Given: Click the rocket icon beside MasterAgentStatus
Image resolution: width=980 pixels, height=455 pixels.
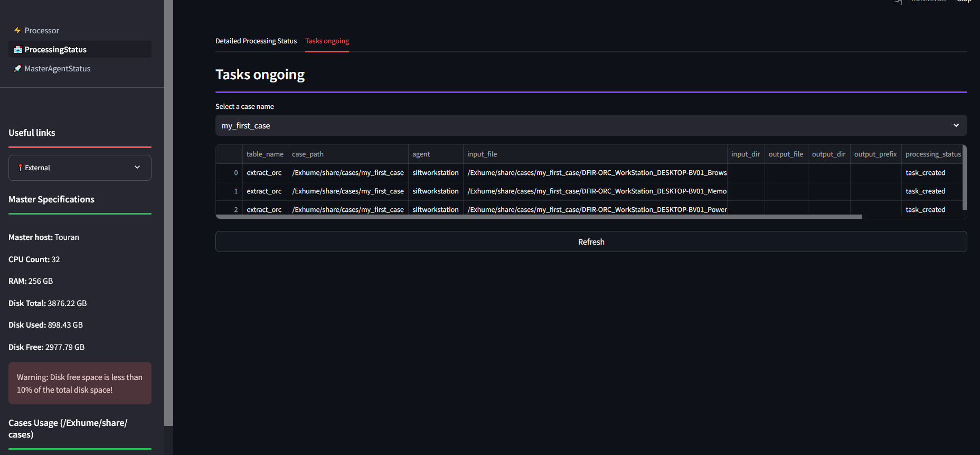Looking at the screenshot, I should click(18, 68).
